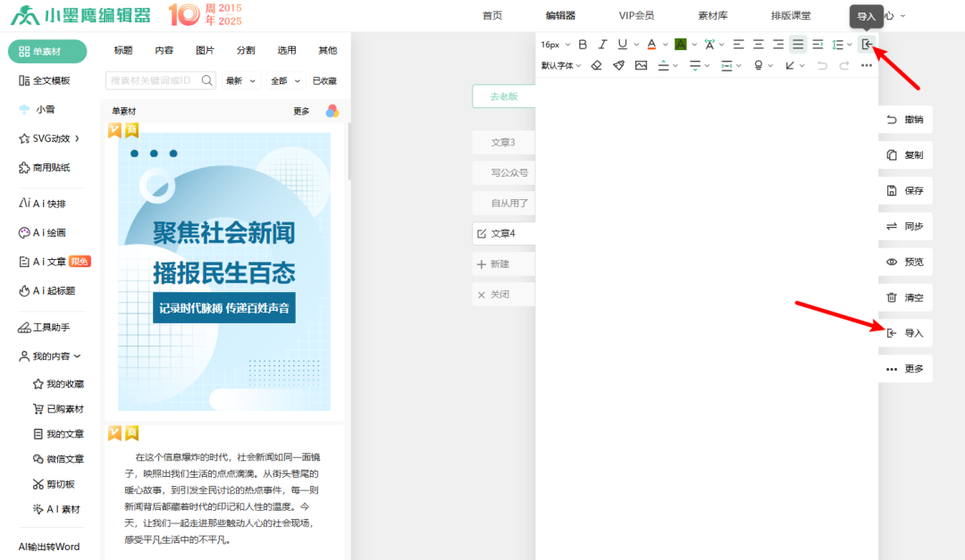Open the 素材库 top navigation item
This screenshot has width=965, height=560.
click(x=712, y=15)
